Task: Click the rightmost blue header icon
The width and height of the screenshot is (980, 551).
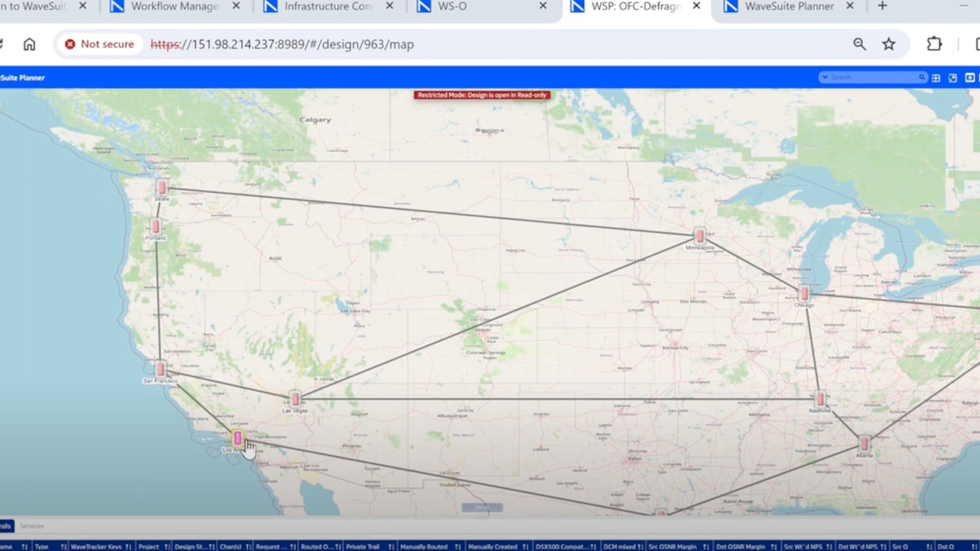Action: 969,78
